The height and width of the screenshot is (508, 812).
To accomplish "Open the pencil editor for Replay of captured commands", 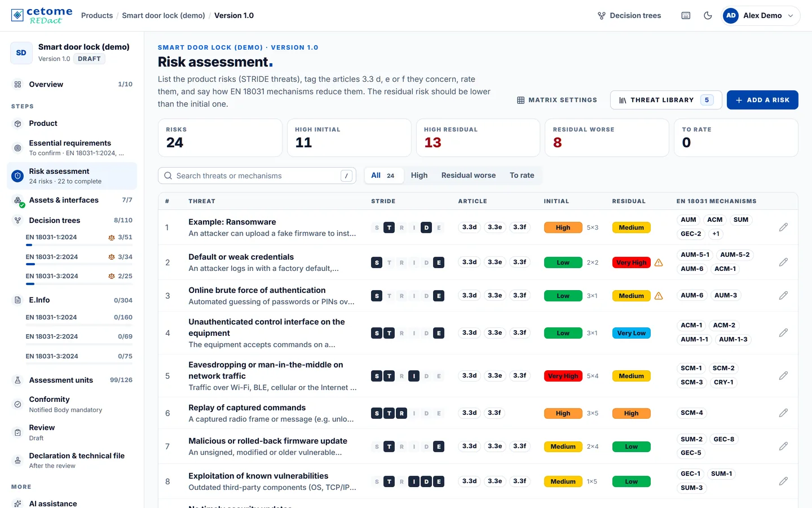I will coord(783,413).
